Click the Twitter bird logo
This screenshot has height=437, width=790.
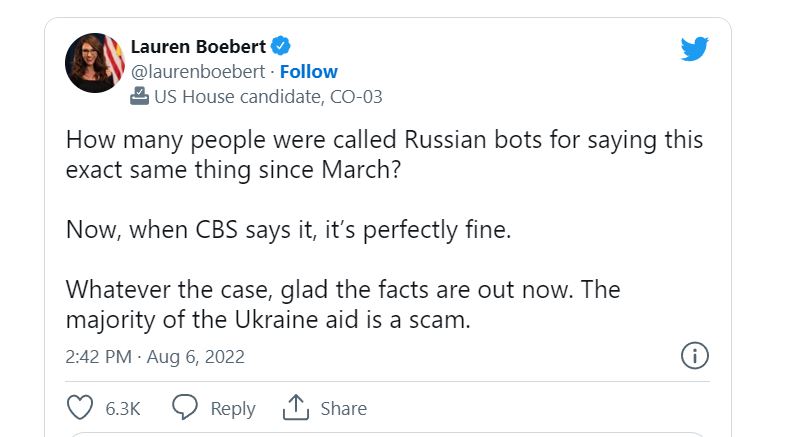[x=694, y=48]
